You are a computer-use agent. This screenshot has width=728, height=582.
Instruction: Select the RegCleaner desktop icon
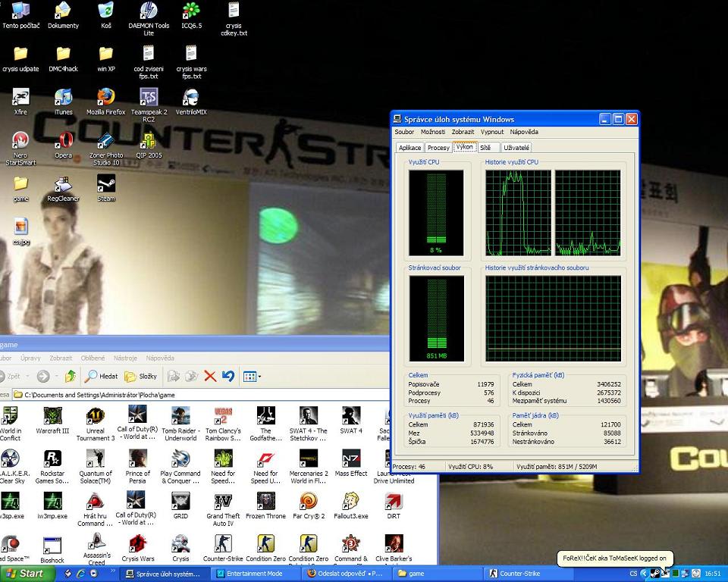tap(63, 188)
